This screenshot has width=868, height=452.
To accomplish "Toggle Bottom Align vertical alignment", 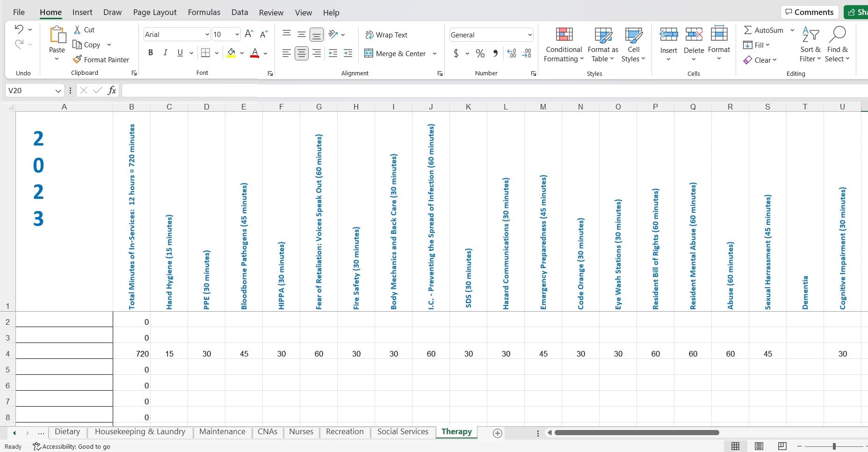I will (x=317, y=34).
